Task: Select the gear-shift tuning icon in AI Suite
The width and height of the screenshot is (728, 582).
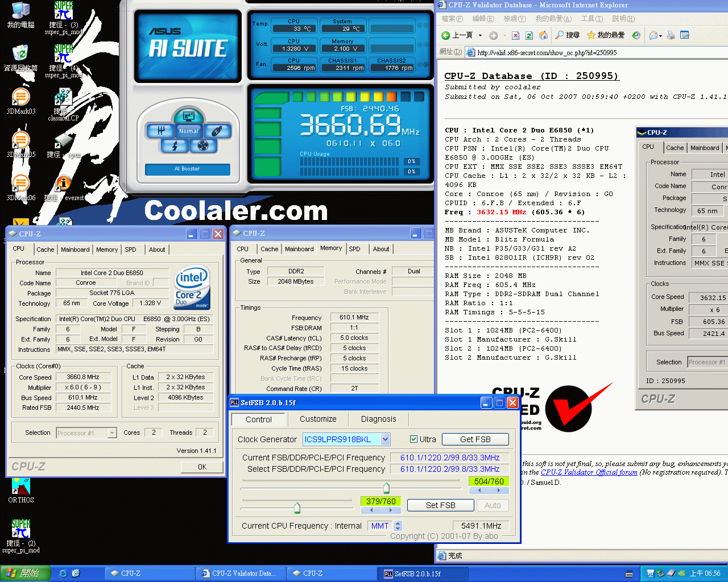Action: click(x=162, y=130)
